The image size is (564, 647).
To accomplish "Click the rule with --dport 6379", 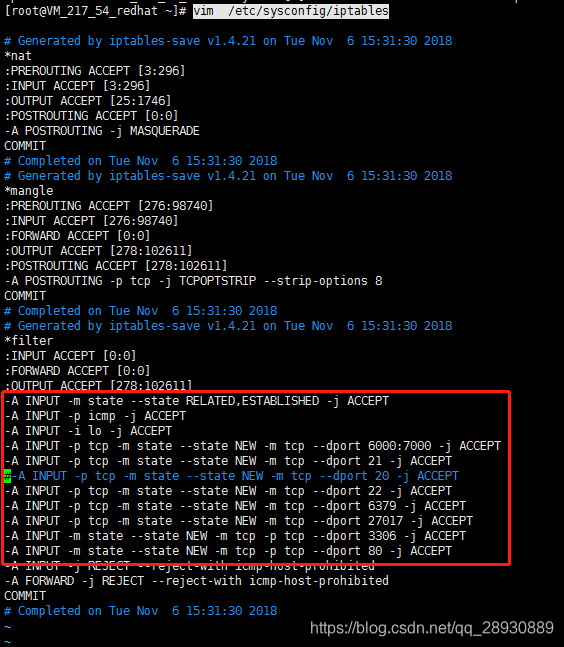I will coord(235,505).
